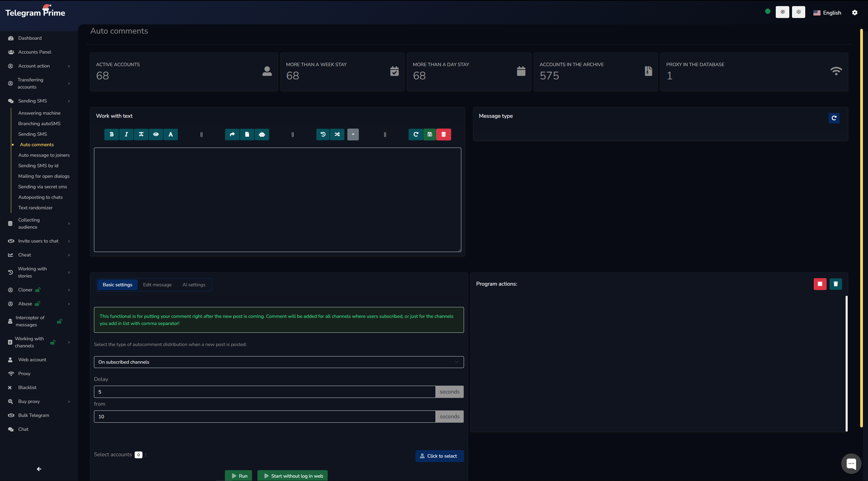Stop program actions with red square button
Screen dimensions: 868x481
[x=820, y=284]
